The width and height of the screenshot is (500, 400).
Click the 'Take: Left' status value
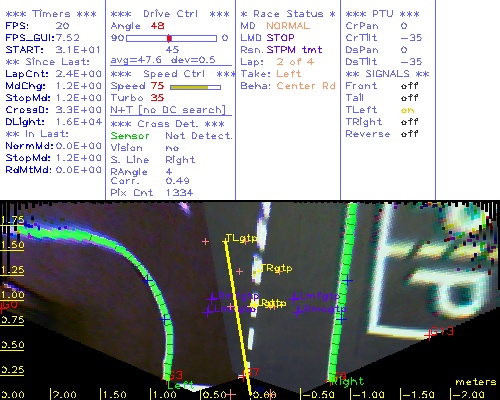(x=288, y=74)
